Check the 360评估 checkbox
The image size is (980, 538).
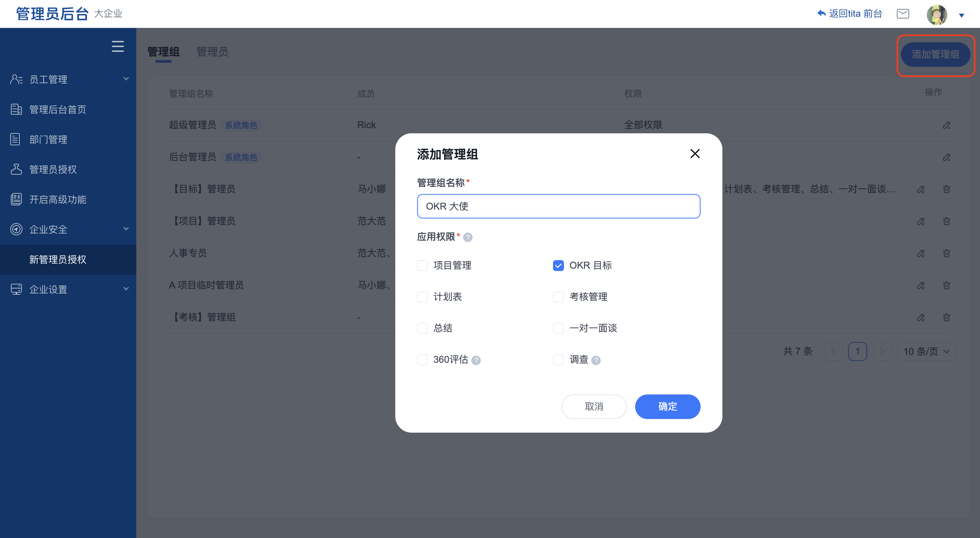coord(422,360)
